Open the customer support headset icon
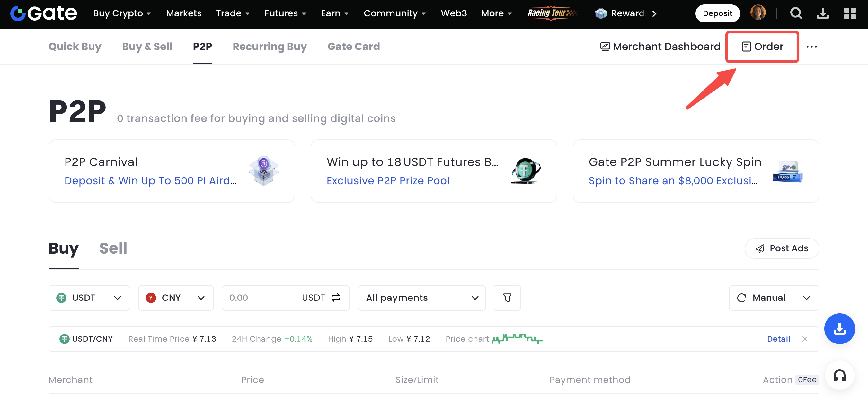 point(839,375)
